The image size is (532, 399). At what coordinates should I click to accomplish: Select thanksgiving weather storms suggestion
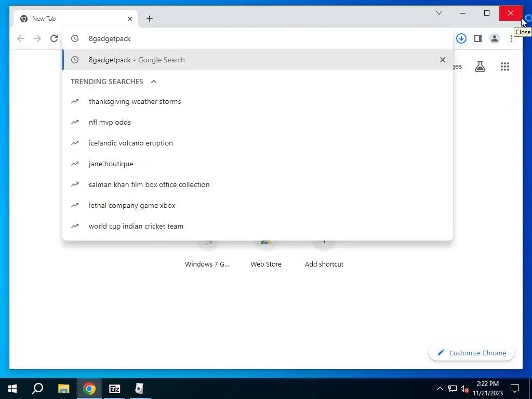pos(258,101)
